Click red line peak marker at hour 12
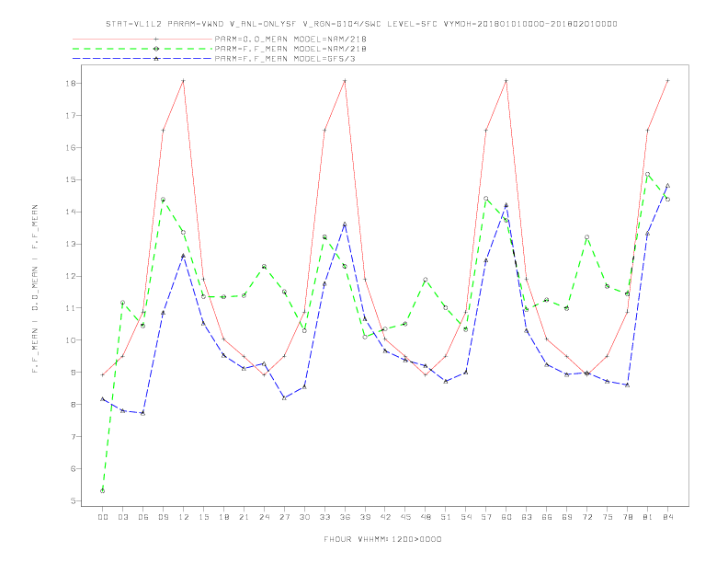Image resolution: width=728 pixels, height=563 pixels. click(x=184, y=81)
